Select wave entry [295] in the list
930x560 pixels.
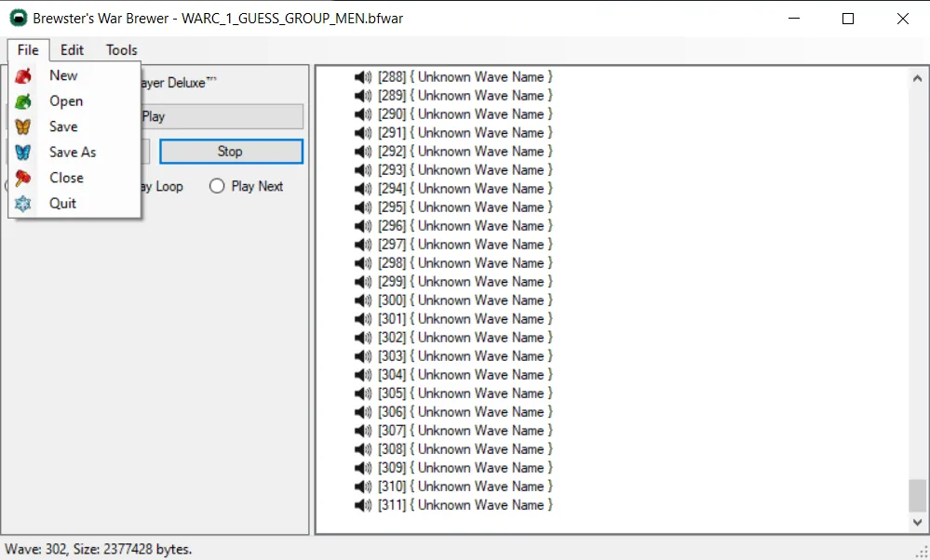(465, 207)
